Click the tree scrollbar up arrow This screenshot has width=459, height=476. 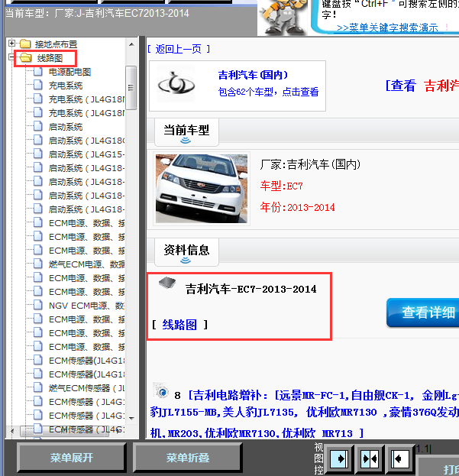tap(131, 44)
